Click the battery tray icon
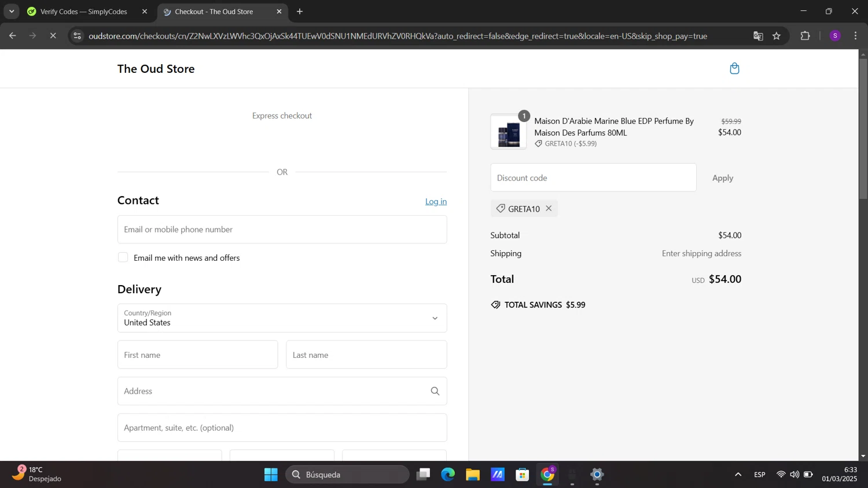Screen dimensions: 868x488 coord(808,475)
